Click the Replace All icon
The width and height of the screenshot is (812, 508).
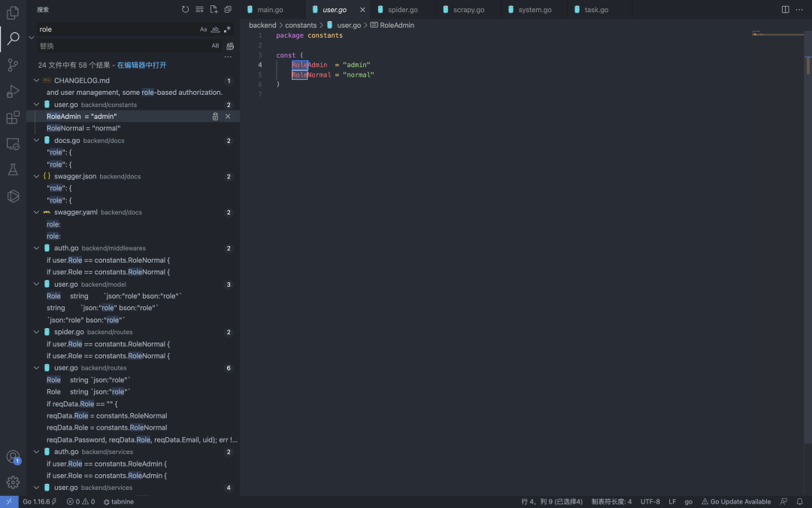point(230,46)
